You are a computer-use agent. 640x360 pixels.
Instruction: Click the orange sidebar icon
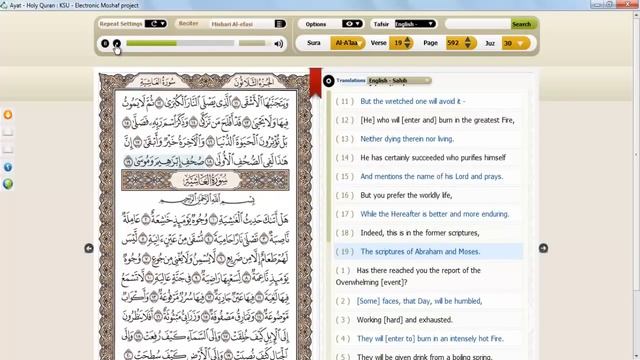pyautogui.click(x=8, y=115)
